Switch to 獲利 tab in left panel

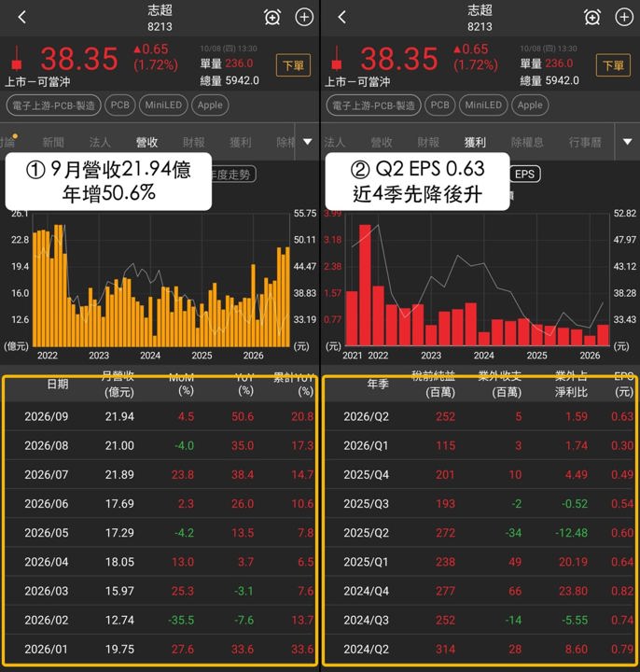click(241, 142)
